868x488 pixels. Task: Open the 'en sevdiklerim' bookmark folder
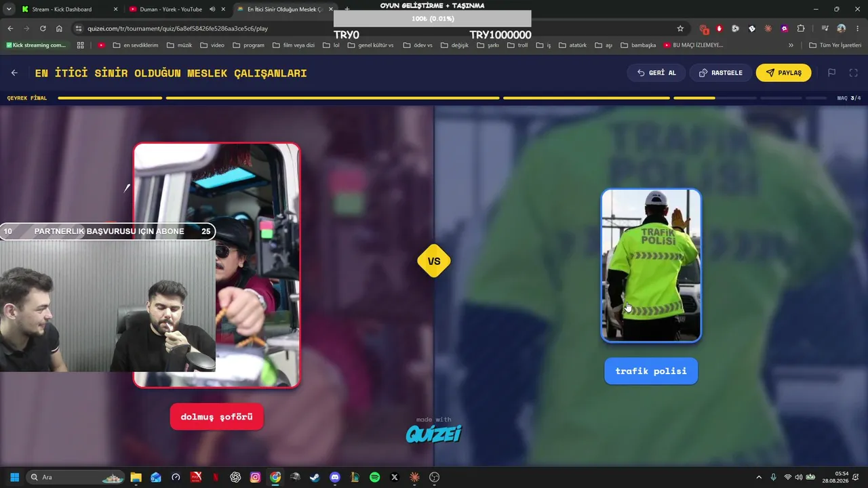[x=136, y=45]
